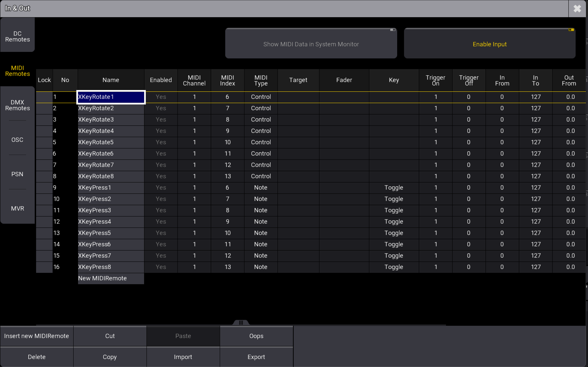Viewport: 588px width, 367px height.
Task: Switch to DC Remotes tab
Action: point(18,36)
